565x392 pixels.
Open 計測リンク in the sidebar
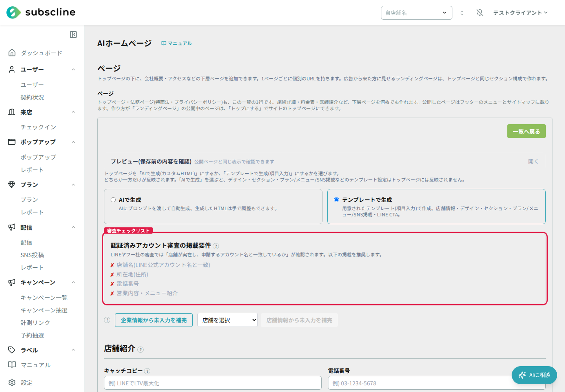point(35,323)
